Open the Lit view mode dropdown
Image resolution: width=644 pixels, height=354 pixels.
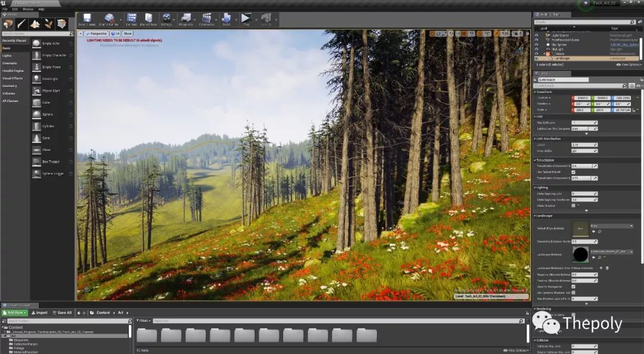tap(116, 34)
